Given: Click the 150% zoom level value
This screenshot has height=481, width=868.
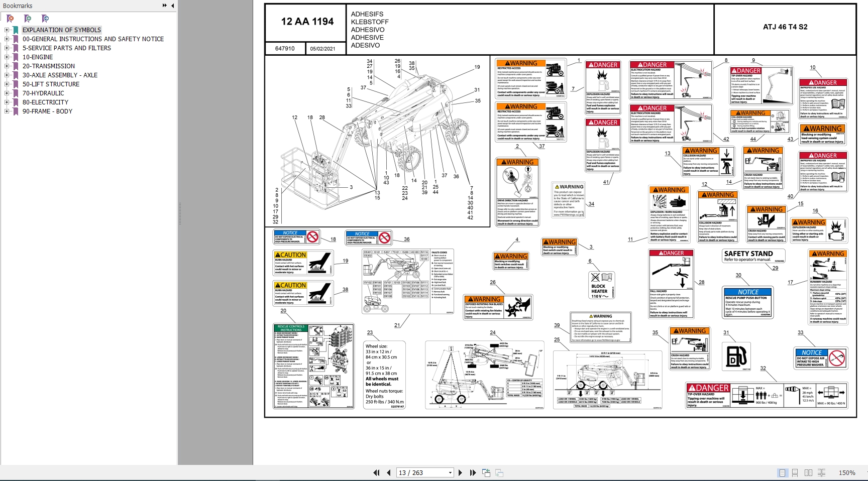Looking at the screenshot, I should tap(847, 473).
